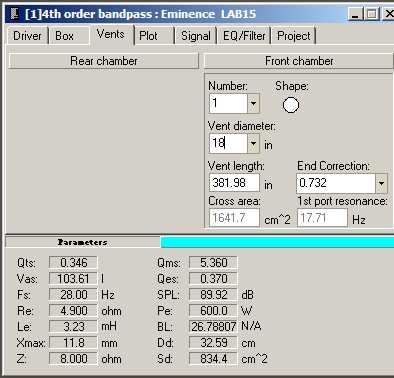Go to the Project tab
Image resolution: width=394 pixels, height=378 pixels.
[294, 36]
